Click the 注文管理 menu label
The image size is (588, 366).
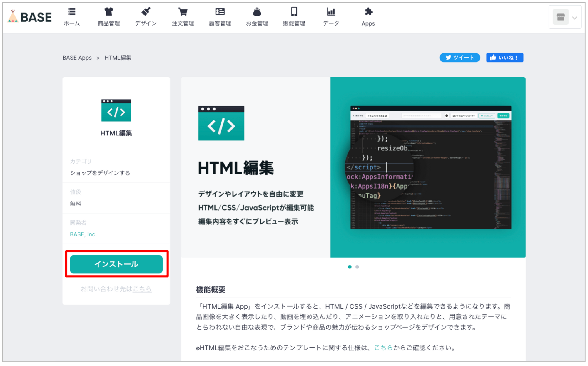183,23
